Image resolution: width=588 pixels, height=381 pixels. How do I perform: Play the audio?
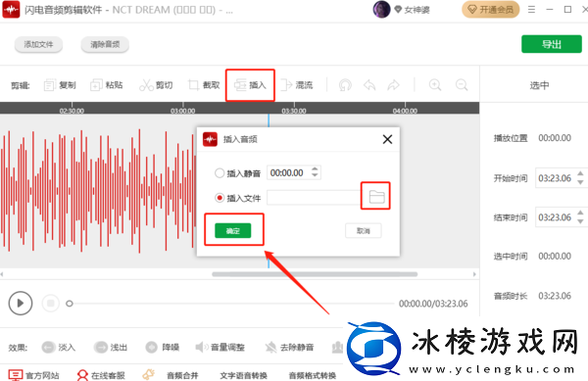(x=21, y=303)
